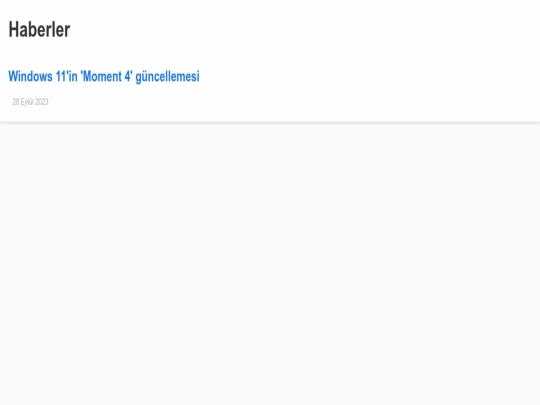Click the year 2023 in the date

(42, 102)
